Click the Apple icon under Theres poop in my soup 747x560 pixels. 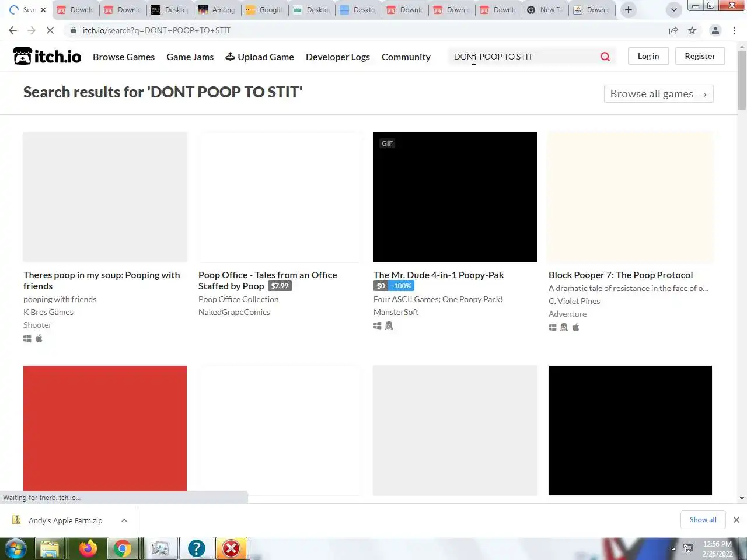pos(39,339)
